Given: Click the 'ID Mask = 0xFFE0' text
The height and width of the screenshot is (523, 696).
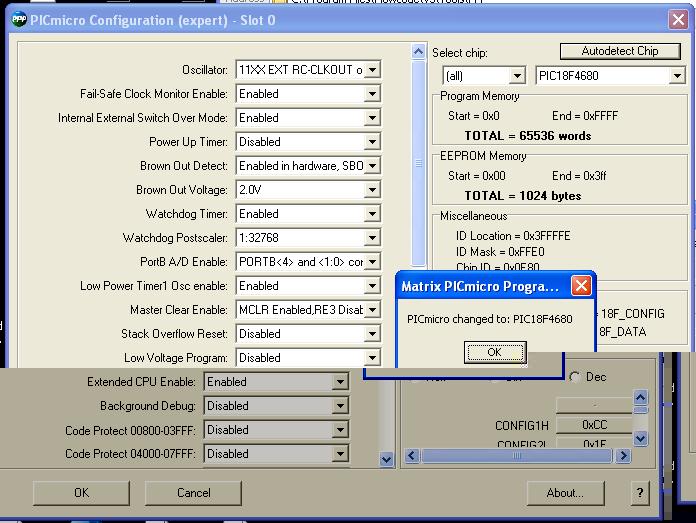Looking at the screenshot, I should coord(500,252).
